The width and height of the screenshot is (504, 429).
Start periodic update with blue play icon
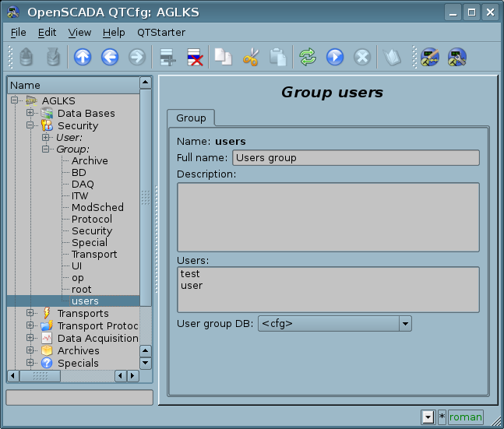click(335, 57)
